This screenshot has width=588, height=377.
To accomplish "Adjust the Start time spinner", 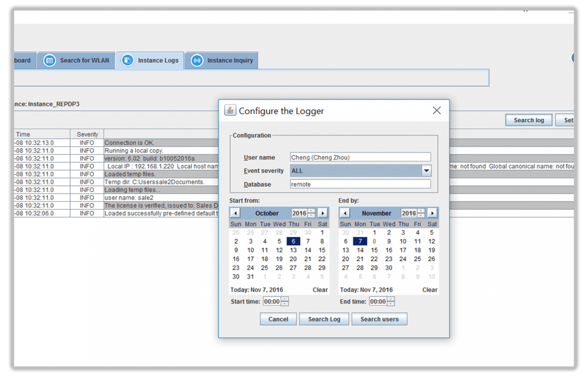I will pyautogui.click(x=285, y=301).
